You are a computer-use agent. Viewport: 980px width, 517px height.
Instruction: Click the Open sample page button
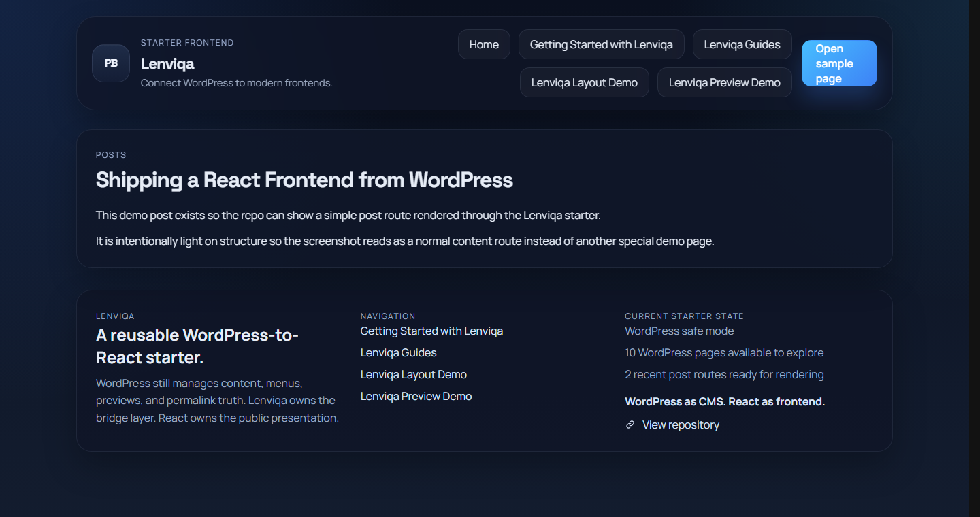pos(839,63)
